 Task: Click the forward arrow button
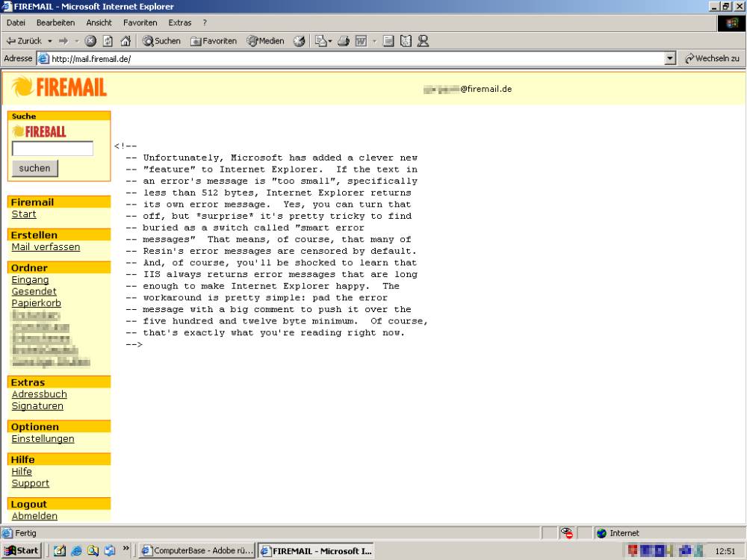click(x=63, y=41)
